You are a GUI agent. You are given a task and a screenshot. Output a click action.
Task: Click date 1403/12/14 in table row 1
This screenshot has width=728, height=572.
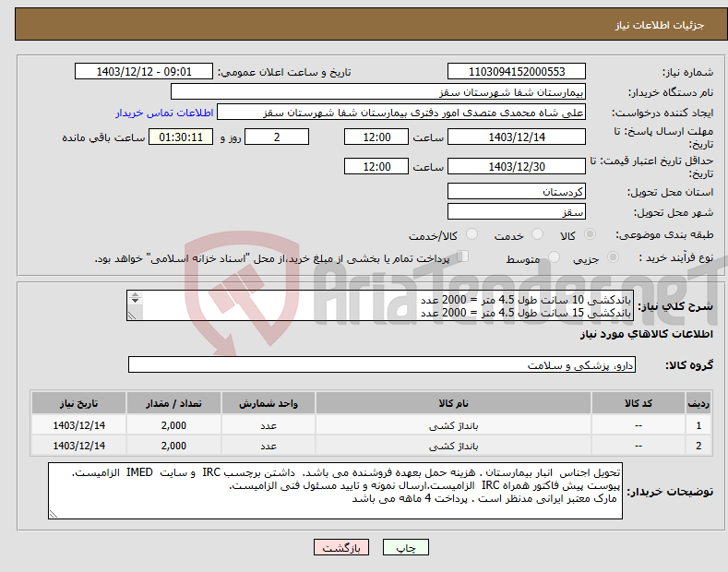[x=79, y=425]
